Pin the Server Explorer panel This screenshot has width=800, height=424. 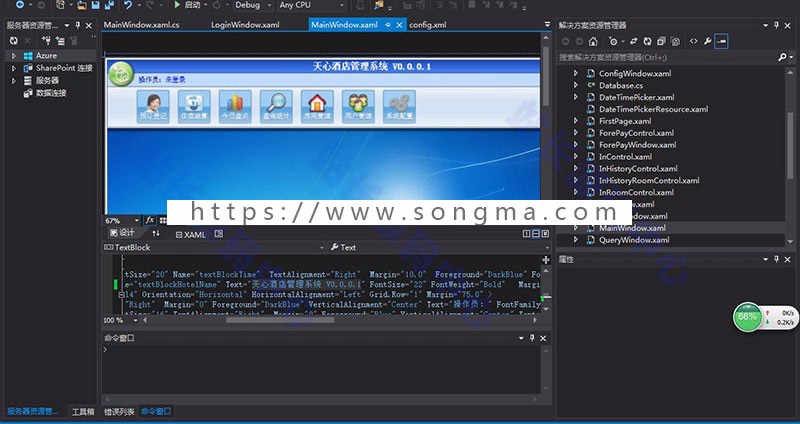(x=78, y=25)
